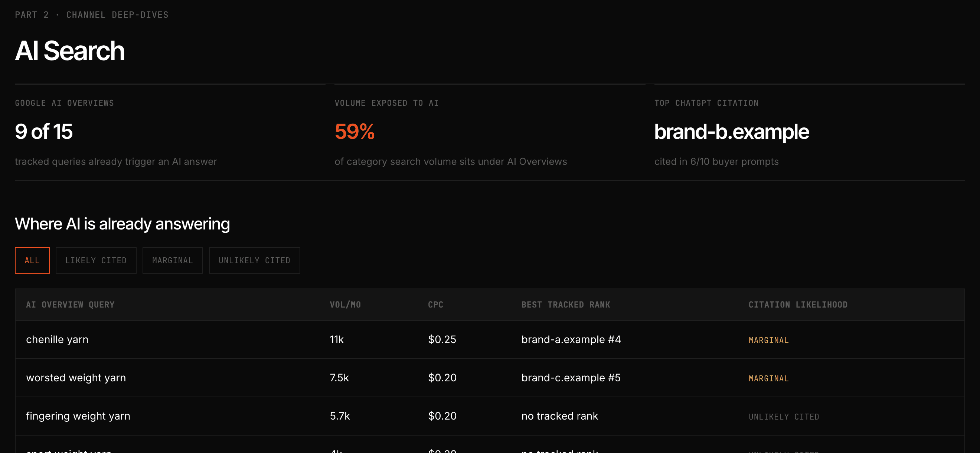Click the CPC column header

(435, 304)
